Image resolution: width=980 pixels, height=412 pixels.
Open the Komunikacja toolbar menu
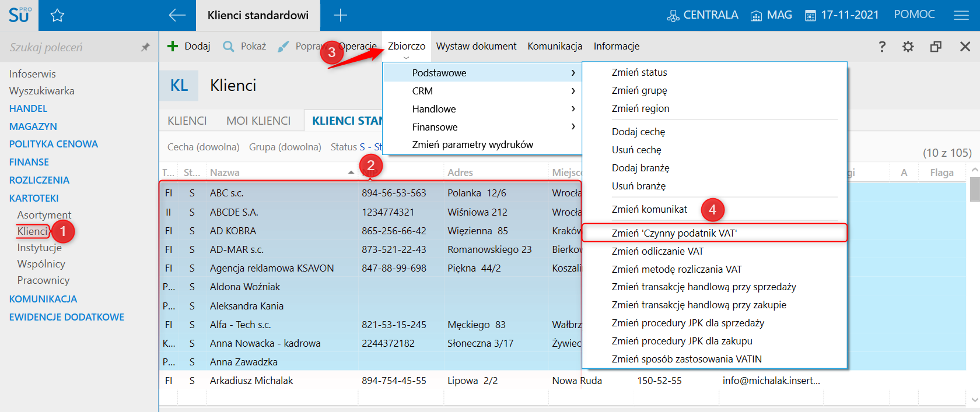555,46
